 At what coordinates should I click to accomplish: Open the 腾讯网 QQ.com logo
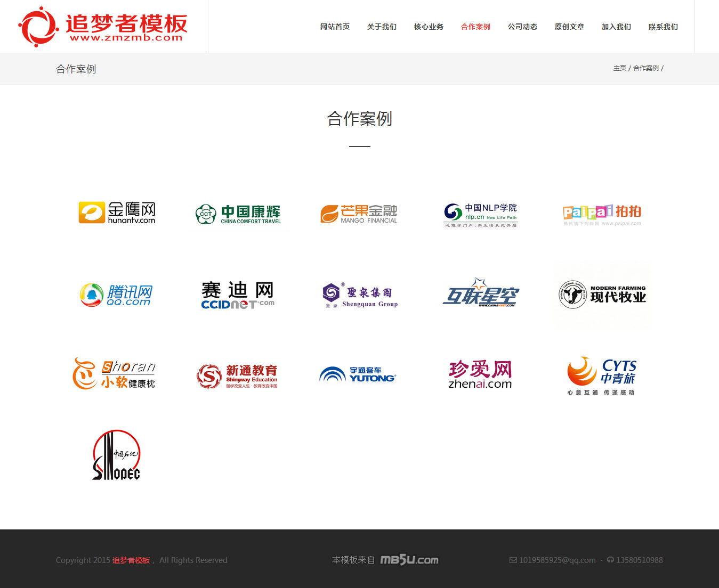[x=116, y=295]
